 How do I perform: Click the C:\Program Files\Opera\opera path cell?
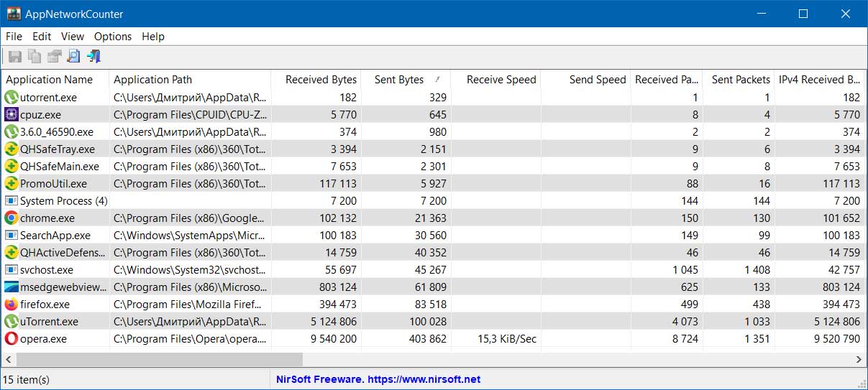190,339
